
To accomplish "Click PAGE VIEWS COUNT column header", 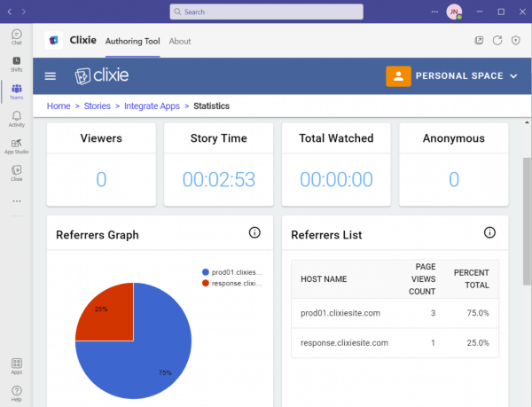I will coord(422,279).
